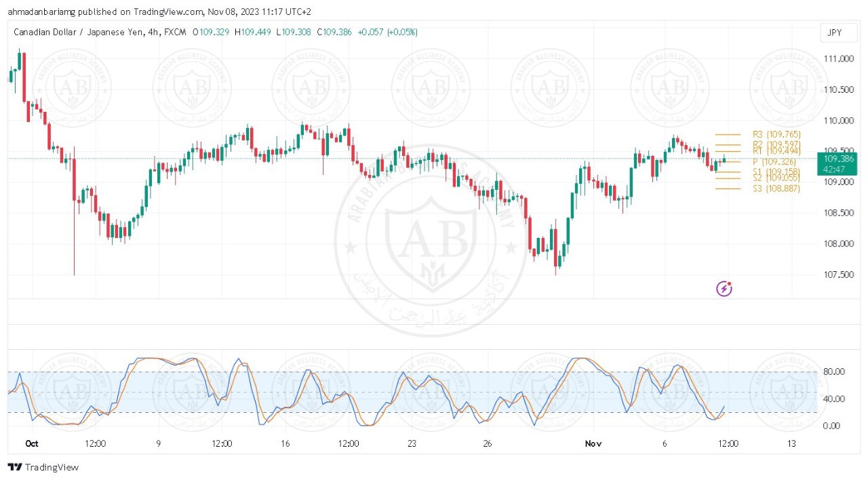The height and width of the screenshot is (480, 868).
Task: Click the R3 (109.765) pivot label
Action: pos(776,135)
